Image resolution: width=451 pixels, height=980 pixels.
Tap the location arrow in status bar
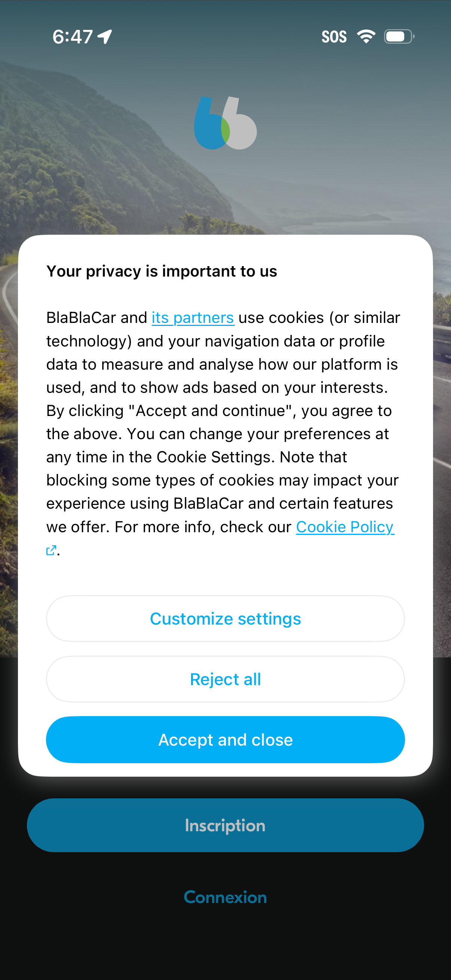[x=105, y=37]
